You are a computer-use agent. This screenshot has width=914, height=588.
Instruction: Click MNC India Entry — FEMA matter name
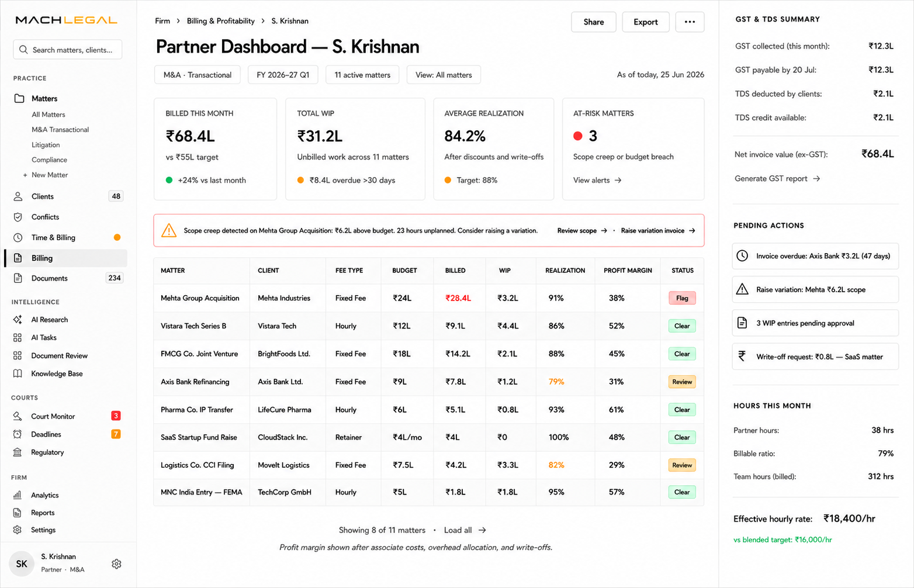pyautogui.click(x=201, y=492)
